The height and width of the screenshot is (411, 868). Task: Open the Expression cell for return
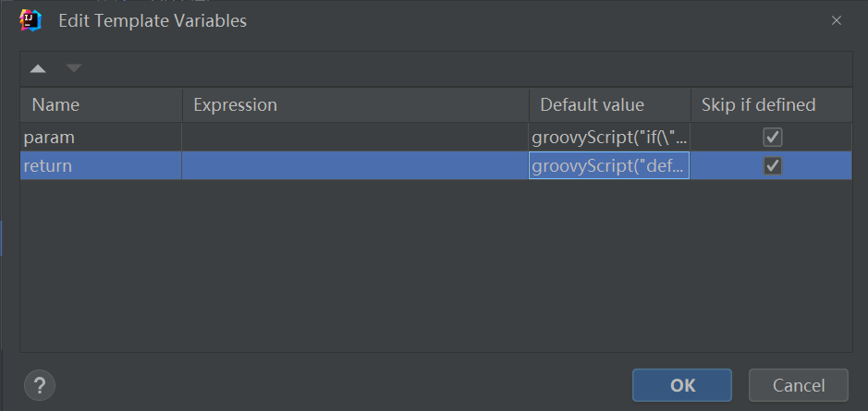click(355, 166)
